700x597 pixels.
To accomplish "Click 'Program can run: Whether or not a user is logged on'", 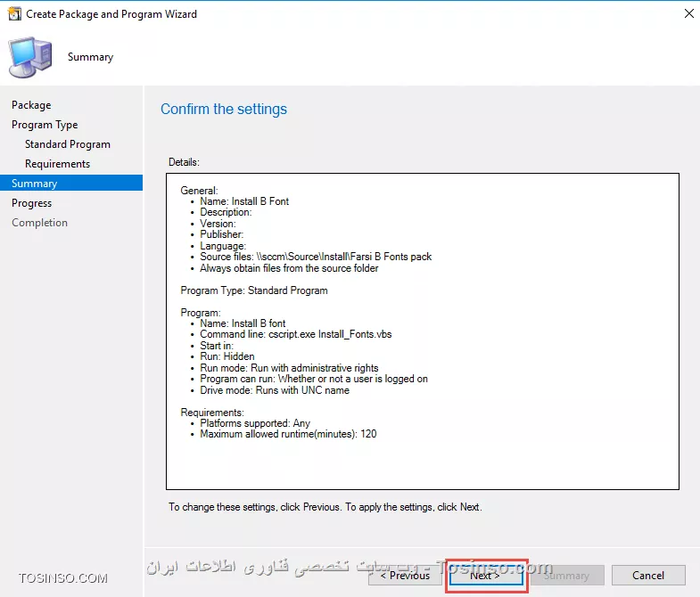I will pos(314,380).
